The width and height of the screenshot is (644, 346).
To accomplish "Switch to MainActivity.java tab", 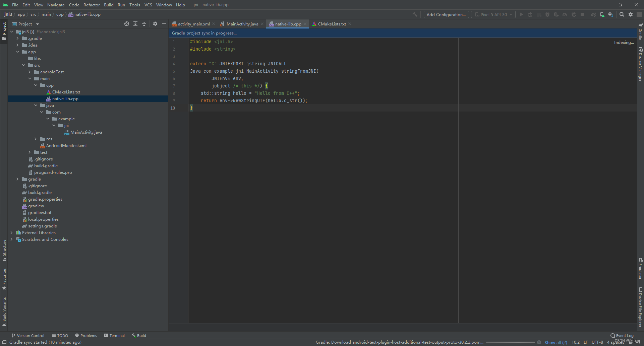I will click(242, 24).
